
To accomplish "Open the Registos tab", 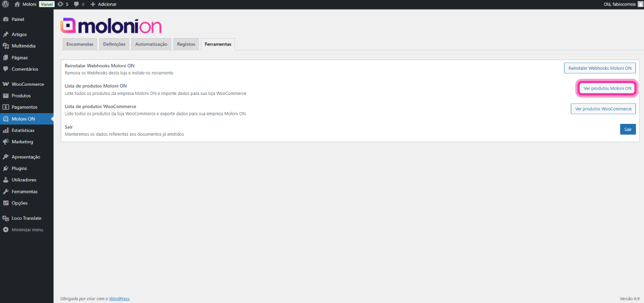I will (186, 45).
